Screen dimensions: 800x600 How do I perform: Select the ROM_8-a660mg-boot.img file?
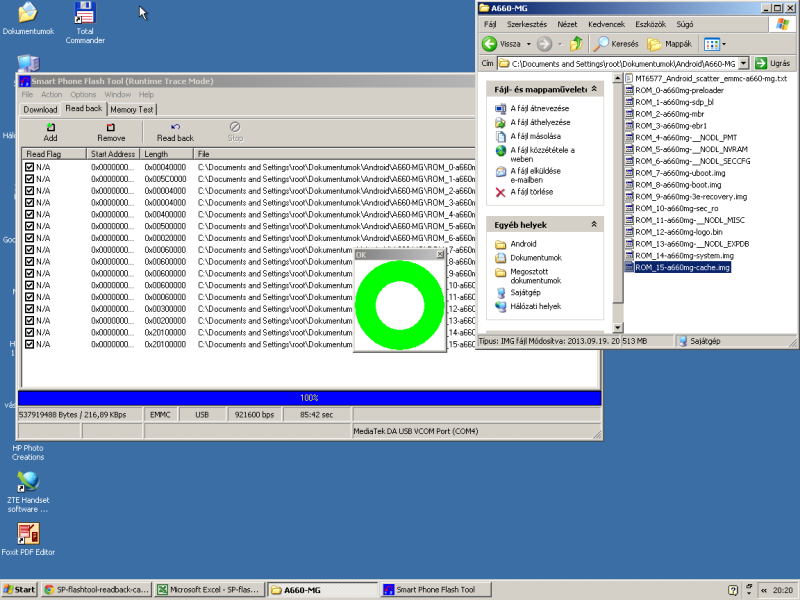click(673, 185)
